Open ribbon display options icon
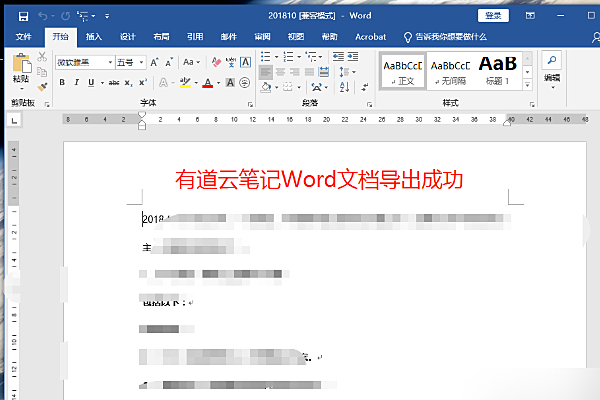This screenshot has width=600, height=400. [530, 16]
